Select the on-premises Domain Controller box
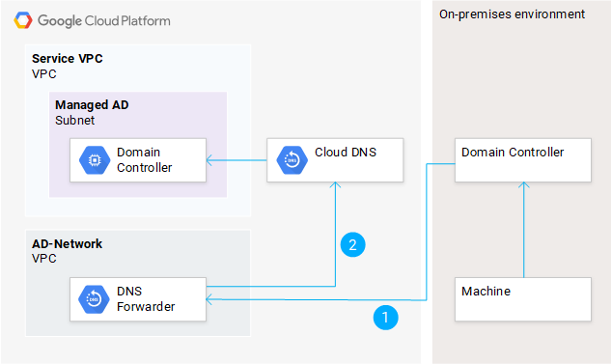The width and height of the screenshot is (612, 364). [523, 160]
